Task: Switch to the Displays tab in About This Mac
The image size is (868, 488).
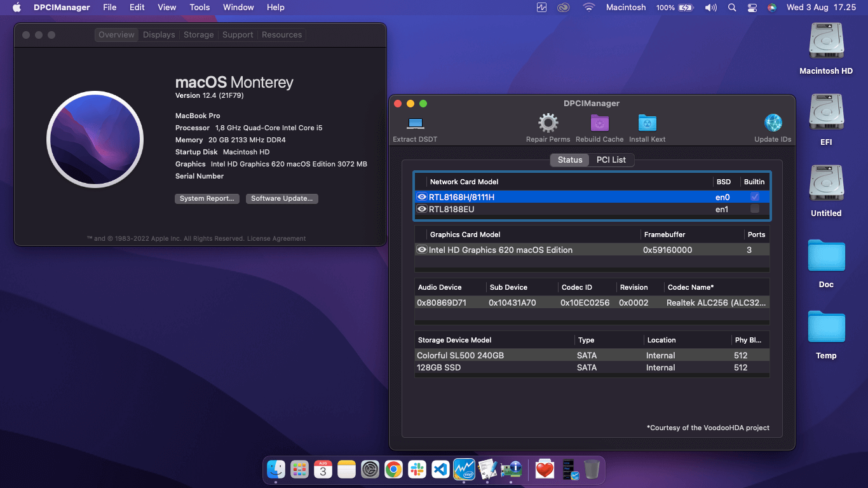Action: [159, 35]
